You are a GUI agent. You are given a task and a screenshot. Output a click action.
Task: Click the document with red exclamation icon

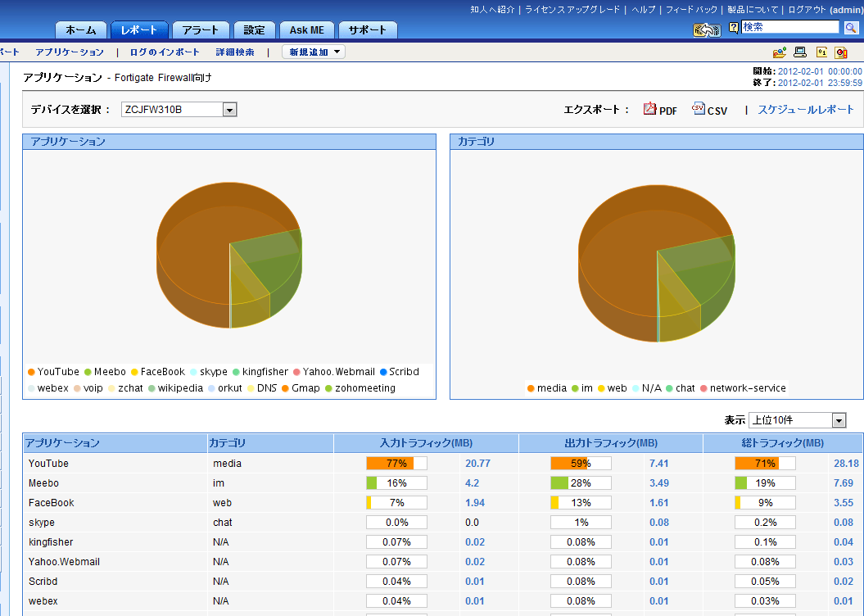click(841, 52)
